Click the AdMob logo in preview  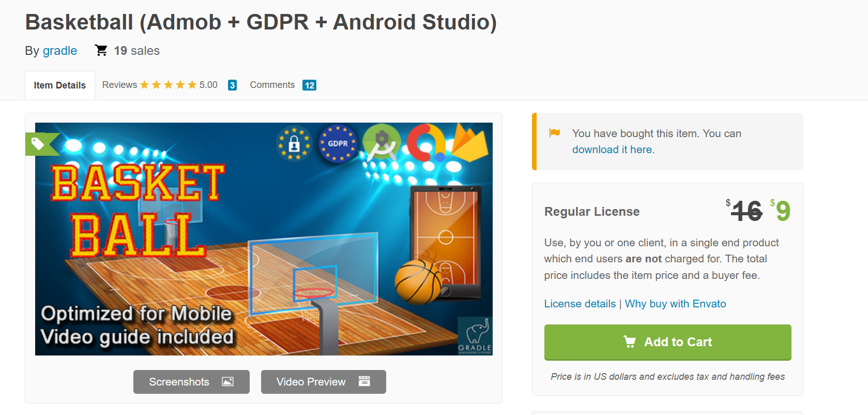(425, 143)
